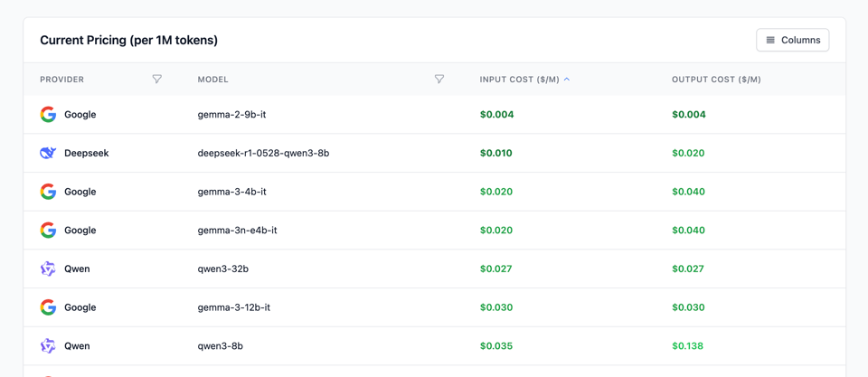The width and height of the screenshot is (868, 377).
Task: Open the Columns chooser button
Action: pyautogui.click(x=792, y=40)
